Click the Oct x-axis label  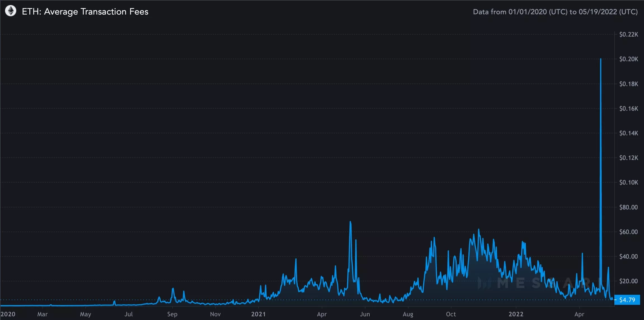click(x=451, y=314)
